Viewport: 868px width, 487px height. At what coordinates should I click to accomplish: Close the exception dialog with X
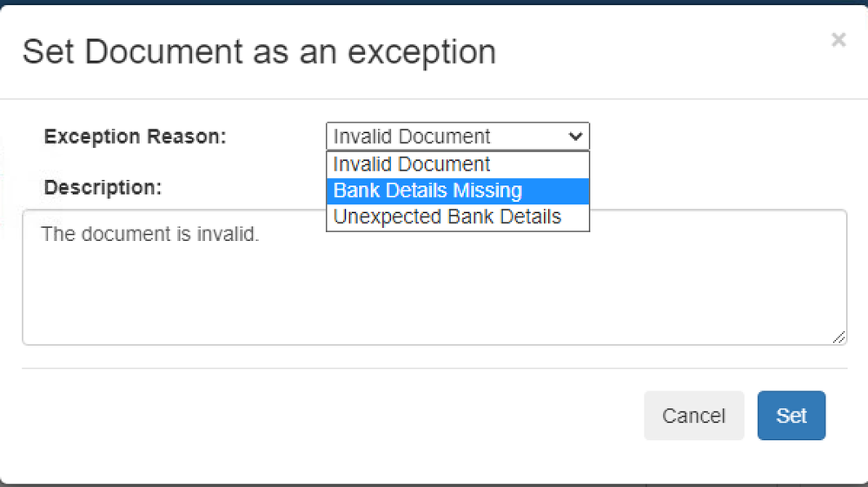tap(838, 40)
